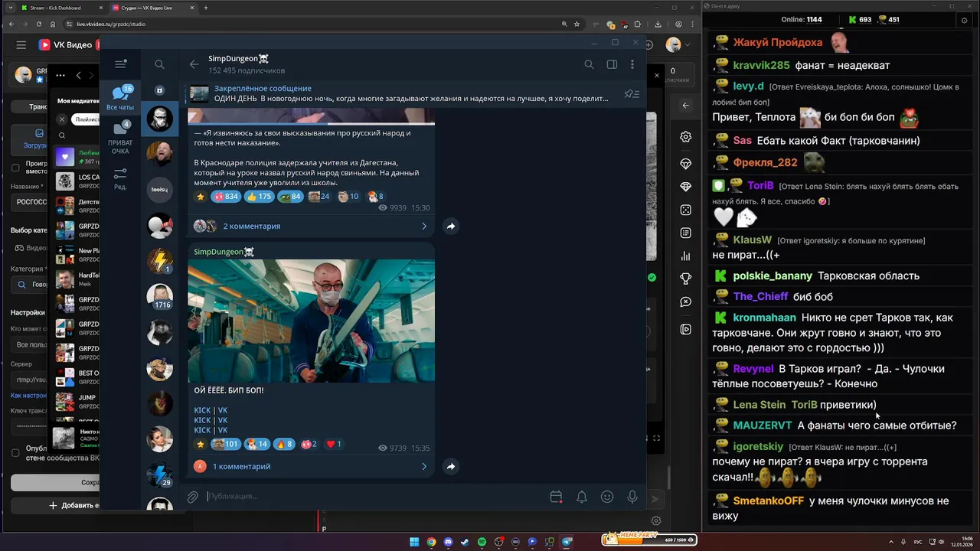
Task: Open the pinned messages list icon
Action: (x=632, y=93)
